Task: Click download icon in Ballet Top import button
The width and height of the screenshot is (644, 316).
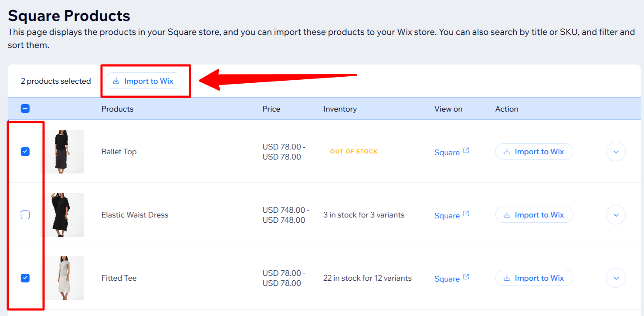Action: 507,152
